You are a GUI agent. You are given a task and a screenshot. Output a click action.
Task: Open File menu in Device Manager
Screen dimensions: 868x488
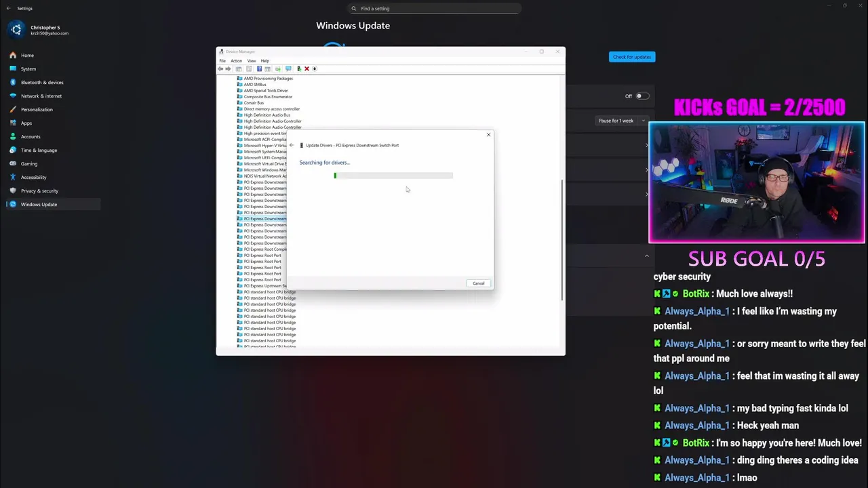(222, 61)
